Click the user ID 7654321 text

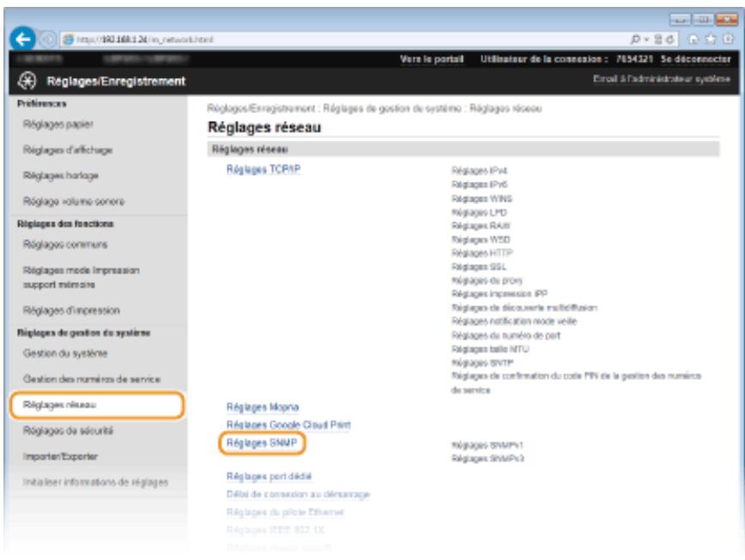[634, 59]
